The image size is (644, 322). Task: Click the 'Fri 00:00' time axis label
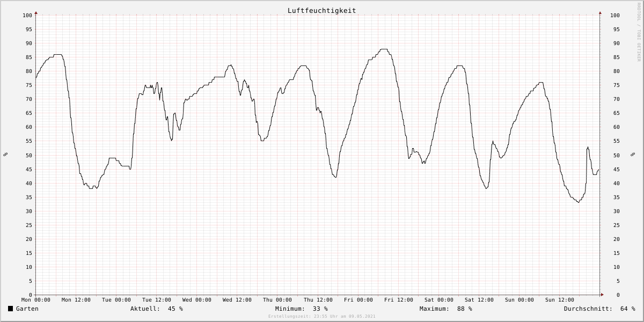coord(358,300)
